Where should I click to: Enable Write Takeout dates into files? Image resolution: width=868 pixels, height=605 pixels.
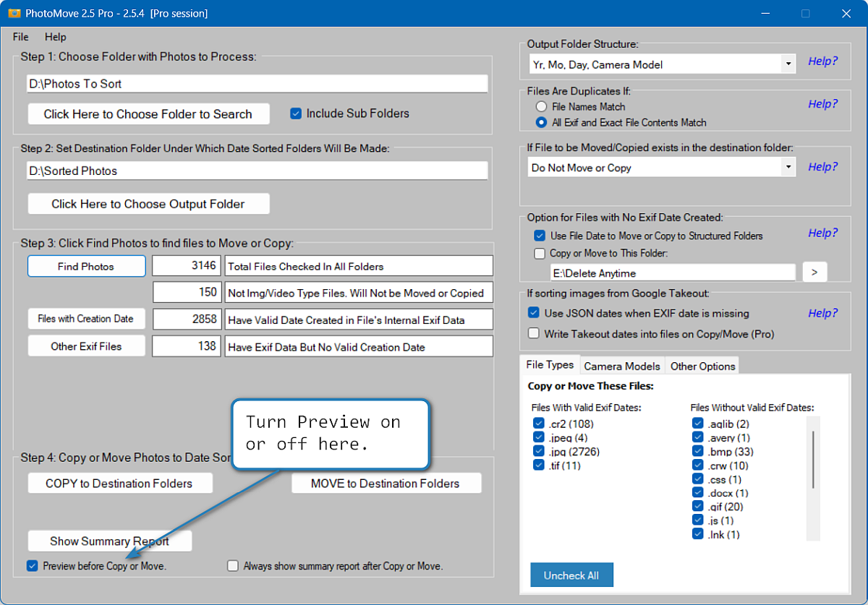coord(534,333)
